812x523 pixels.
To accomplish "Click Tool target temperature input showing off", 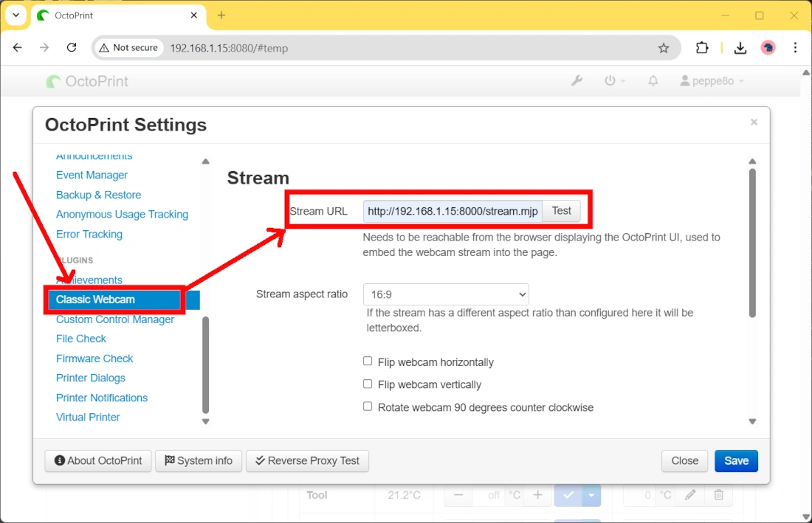I will 489,495.
